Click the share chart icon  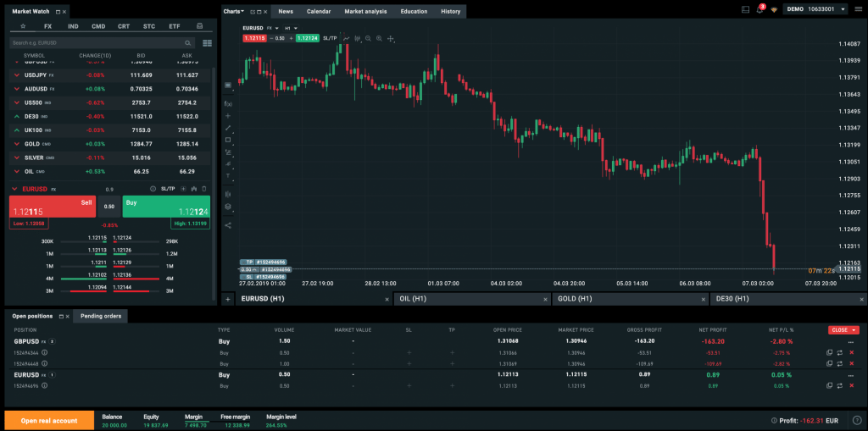[x=228, y=225]
